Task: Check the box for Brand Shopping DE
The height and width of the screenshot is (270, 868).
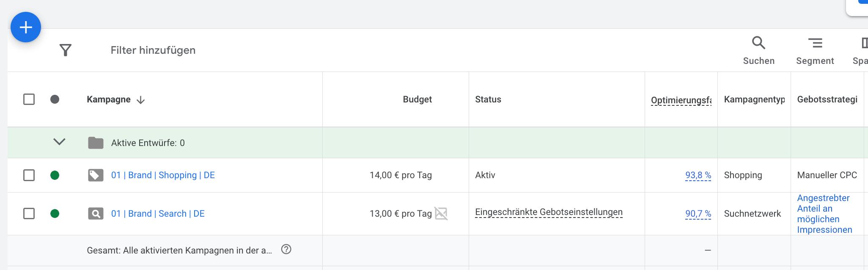Action: coord(29,175)
